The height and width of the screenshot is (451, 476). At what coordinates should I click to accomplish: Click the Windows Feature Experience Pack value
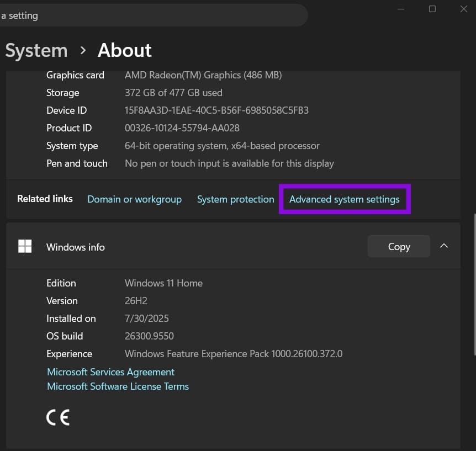click(234, 354)
